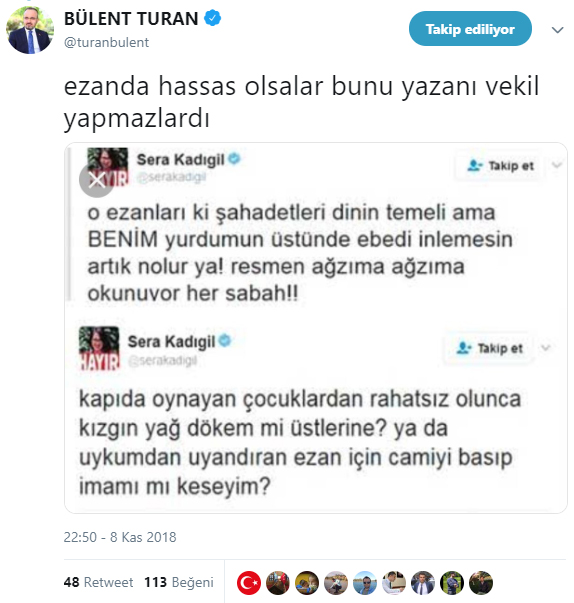The width and height of the screenshot is (574, 603).
Task: Open the fourth liker avatar in the row
Action: point(336,583)
